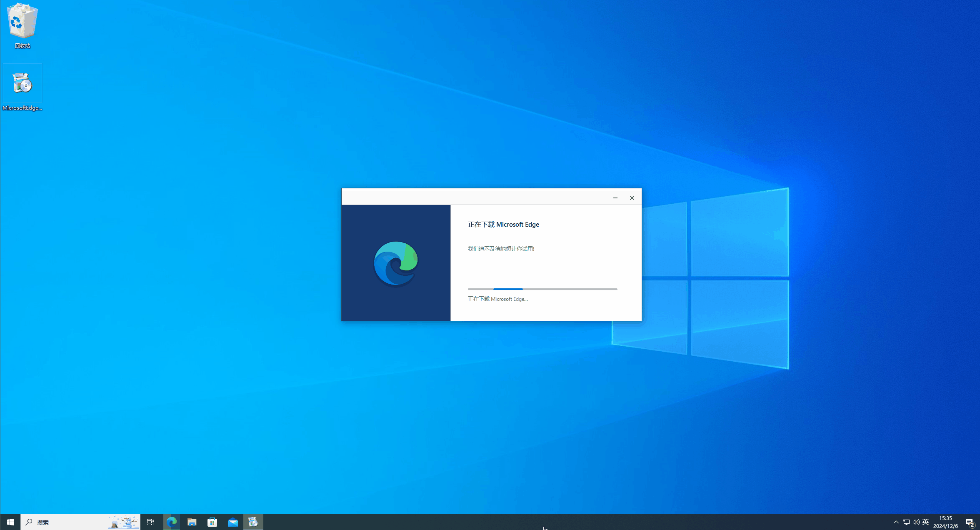Click the network icon in system tray
Image resolution: width=980 pixels, height=530 pixels.
click(906, 522)
